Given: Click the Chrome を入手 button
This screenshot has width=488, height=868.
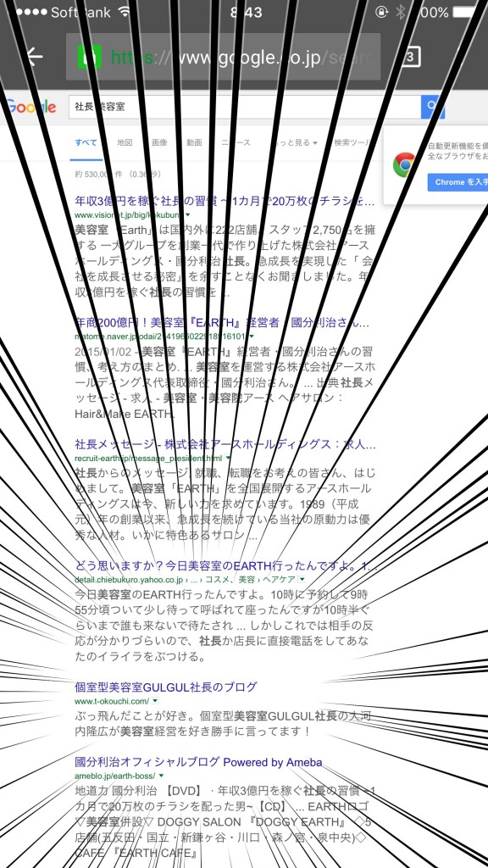Looking at the screenshot, I should (x=458, y=182).
